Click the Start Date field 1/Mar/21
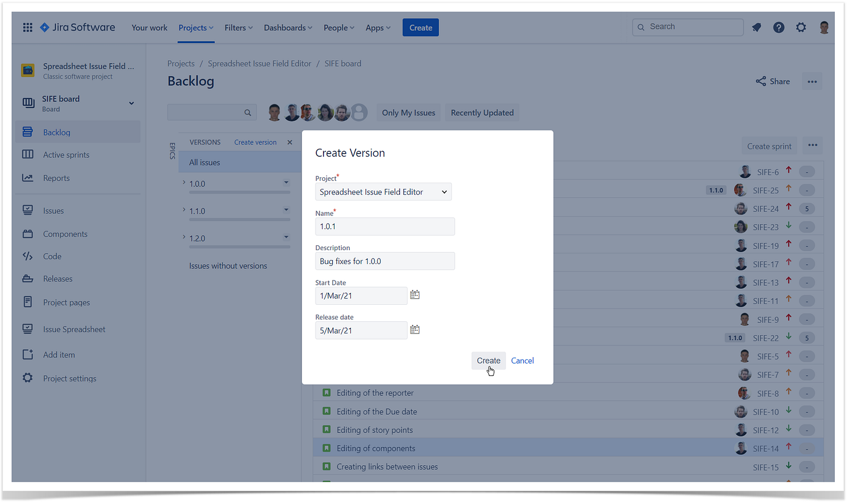The image size is (850, 504). tap(361, 296)
